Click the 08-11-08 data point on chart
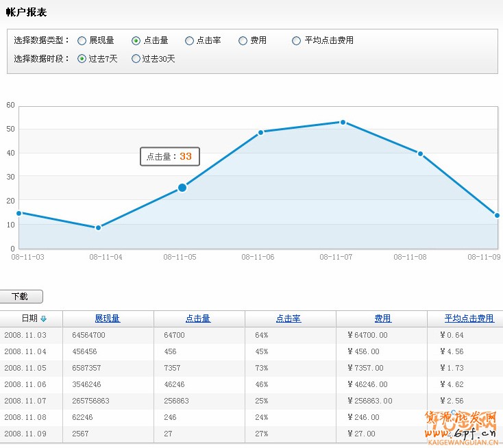 click(420, 153)
